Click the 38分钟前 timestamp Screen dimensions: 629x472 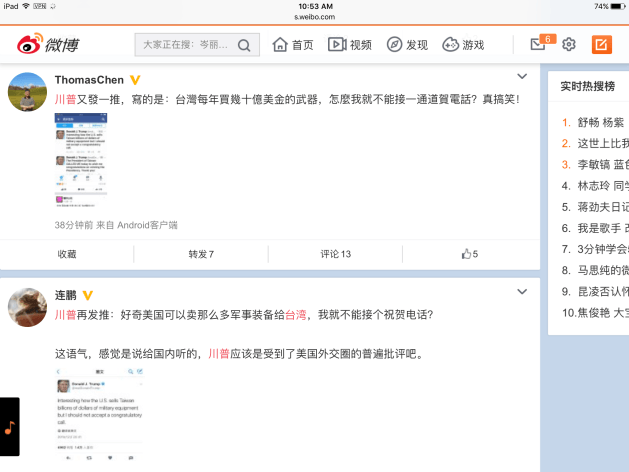tap(74, 225)
